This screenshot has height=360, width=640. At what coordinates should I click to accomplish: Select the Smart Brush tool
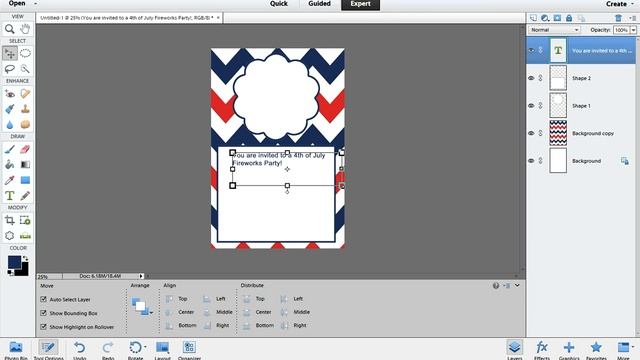pos(10,109)
